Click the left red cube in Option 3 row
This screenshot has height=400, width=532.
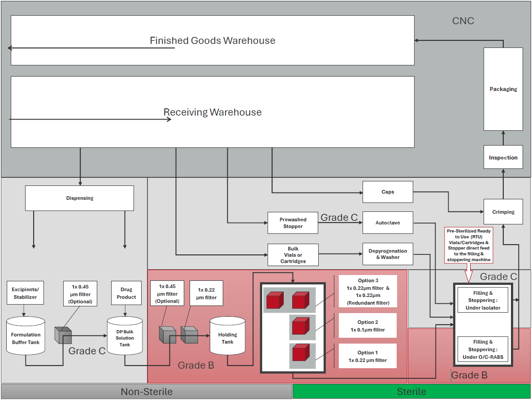275,301
